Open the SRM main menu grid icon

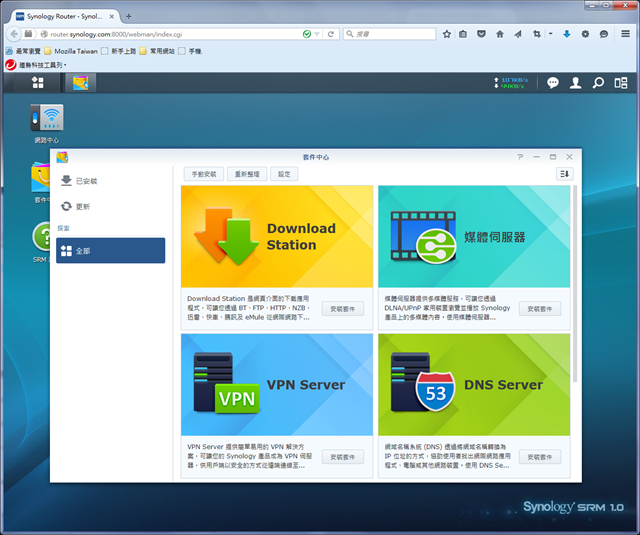point(38,82)
